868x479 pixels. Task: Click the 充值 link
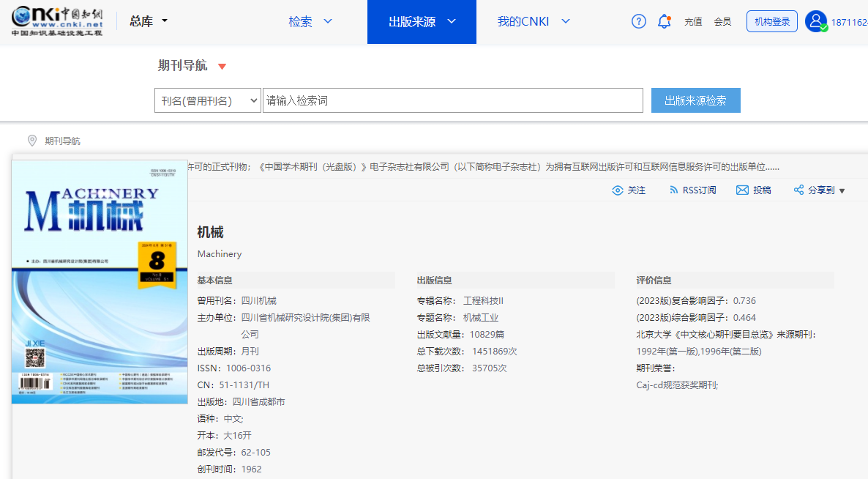click(693, 21)
